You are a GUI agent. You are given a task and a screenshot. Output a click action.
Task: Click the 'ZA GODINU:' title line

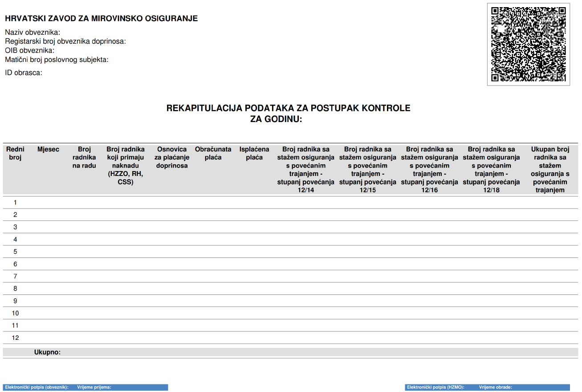[x=277, y=119]
